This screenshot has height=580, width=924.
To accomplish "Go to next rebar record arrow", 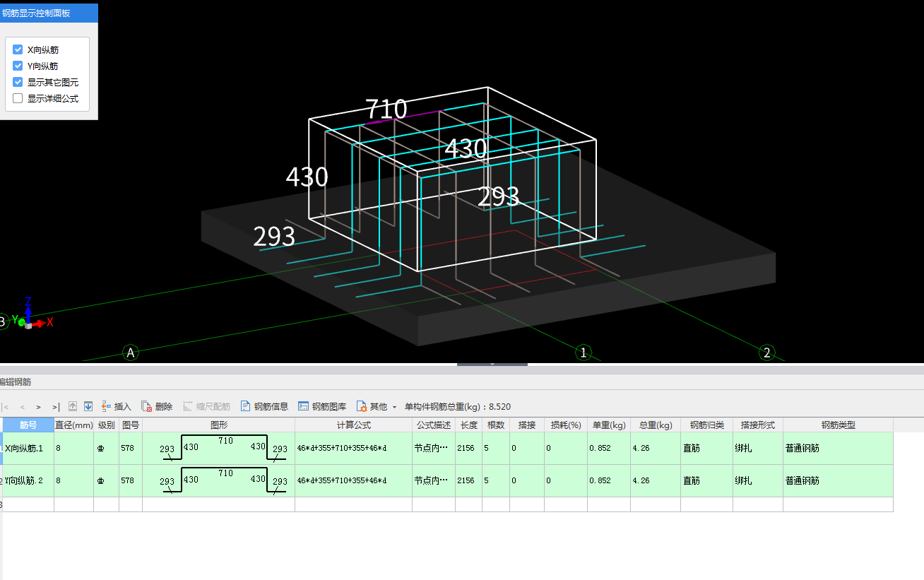I will pos(38,407).
